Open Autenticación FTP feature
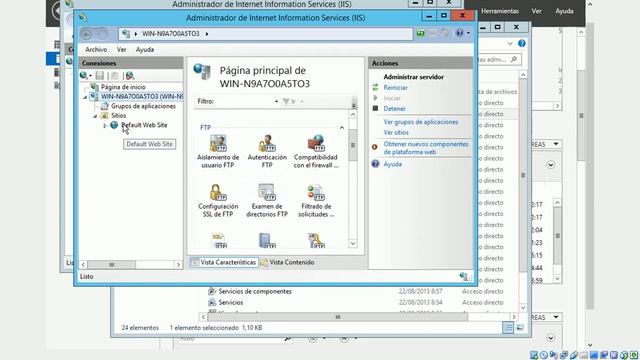This screenshot has height=360, width=640. point(267,152)
